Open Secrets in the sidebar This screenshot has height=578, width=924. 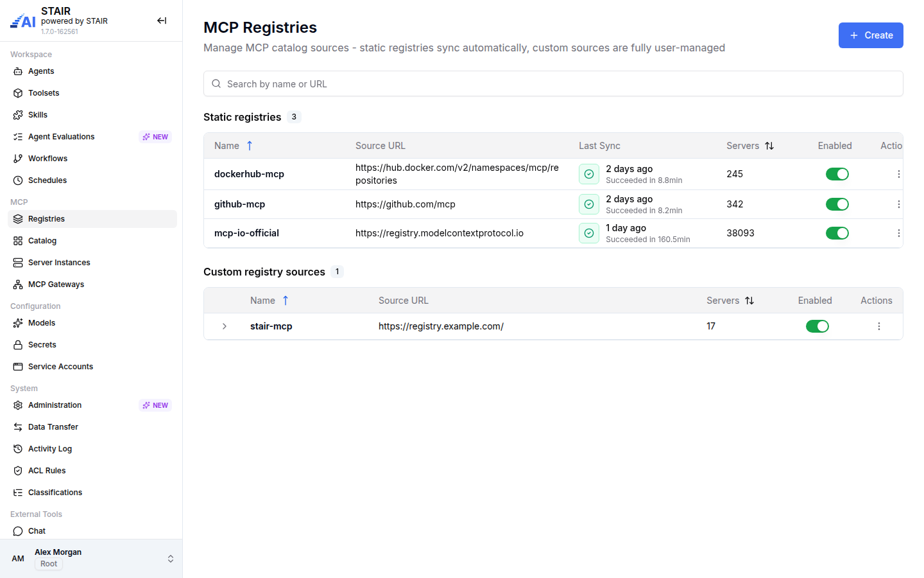pos(92,345)
